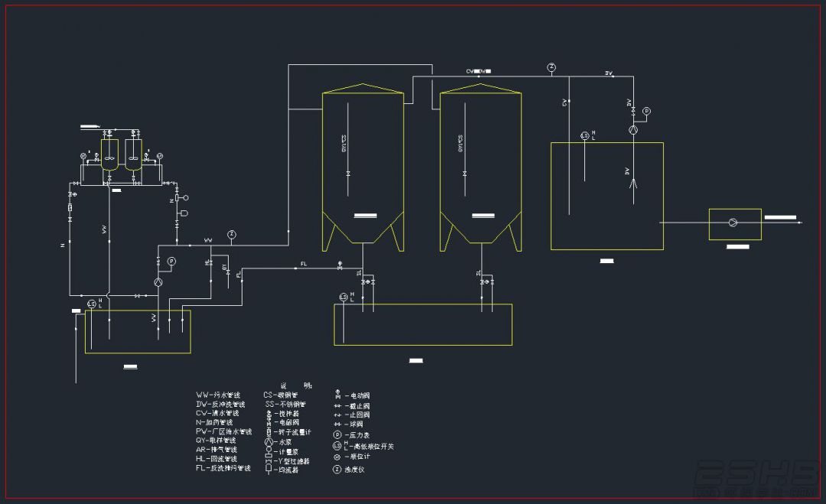Click the pressure gauge P beside the left pump
Image resolution: width=826 pixels, height=504 pixels.
coord(171,262)
